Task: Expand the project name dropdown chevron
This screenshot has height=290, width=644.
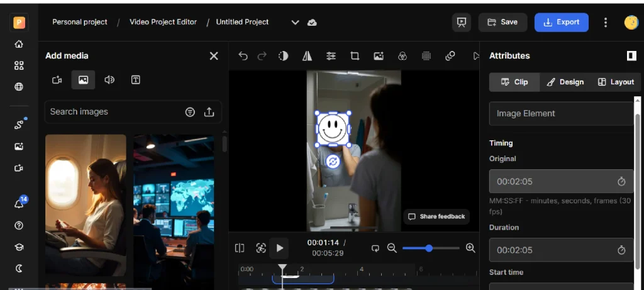Action: point(295,22)
